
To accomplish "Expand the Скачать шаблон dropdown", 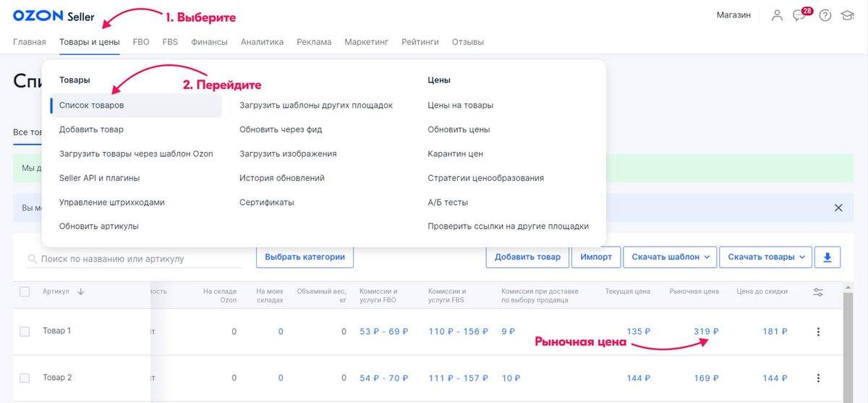I will 670,257.
